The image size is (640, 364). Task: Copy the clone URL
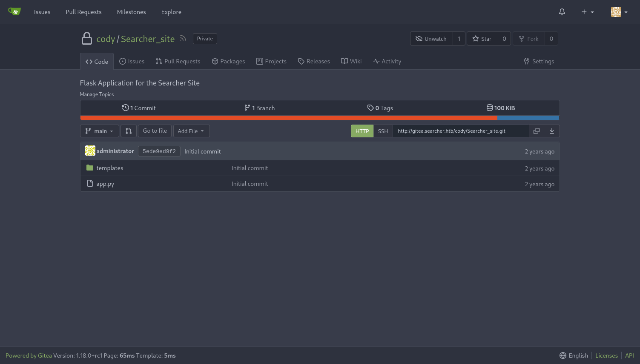[537, 131]
